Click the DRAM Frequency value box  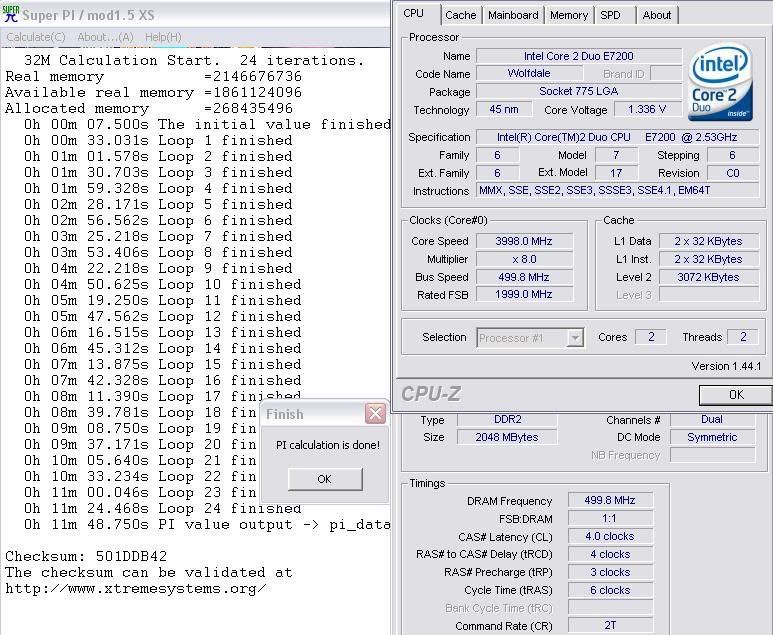click(610, 501)
